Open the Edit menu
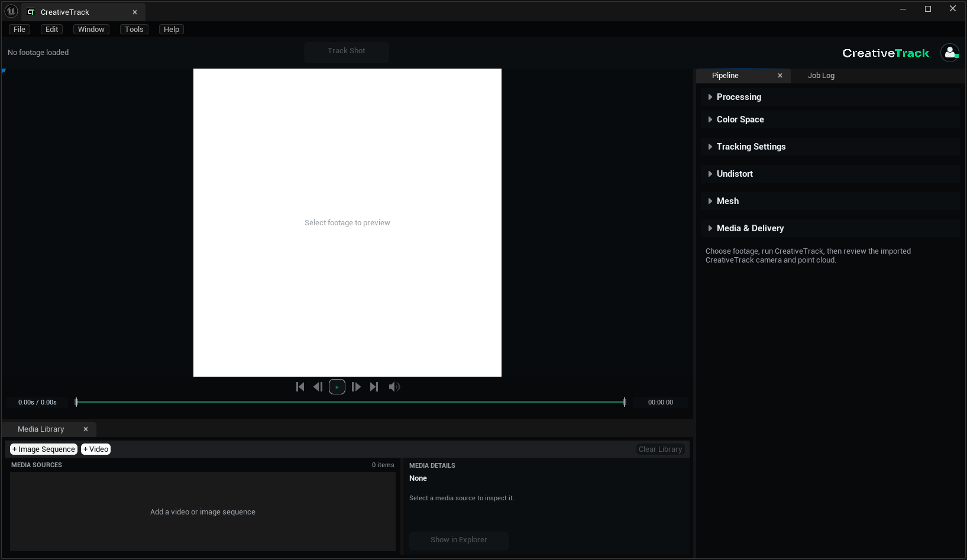Screen dimensions: 967x560 pos(52,30)
